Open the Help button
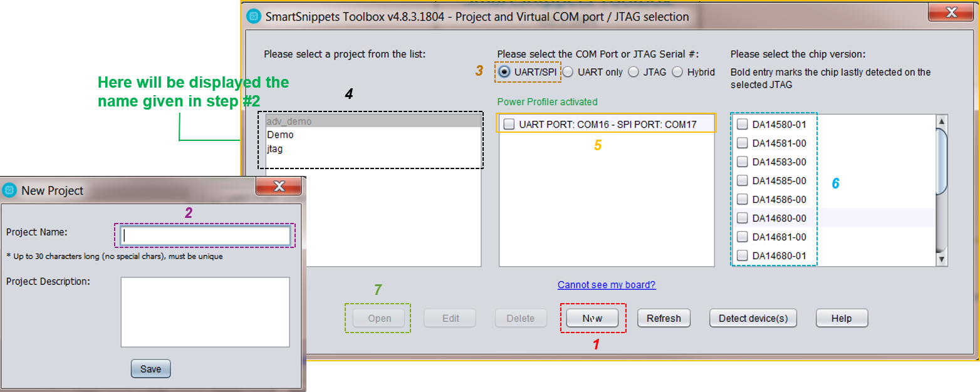The height and width of the screenshot is (392, 980). pyautogui.click(x=842, y=318)
